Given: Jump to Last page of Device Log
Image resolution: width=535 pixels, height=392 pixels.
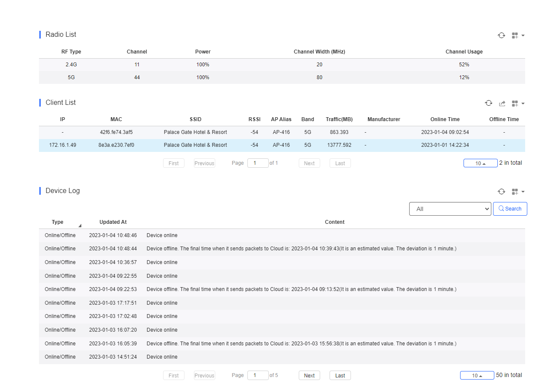Looking at the screenshot, I should [x=340, y=375].
